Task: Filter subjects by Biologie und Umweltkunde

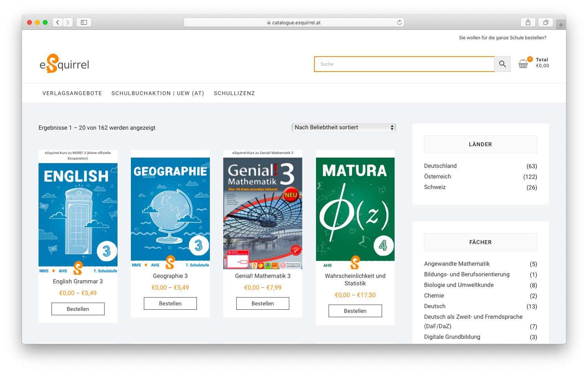Action: point(459,285)
